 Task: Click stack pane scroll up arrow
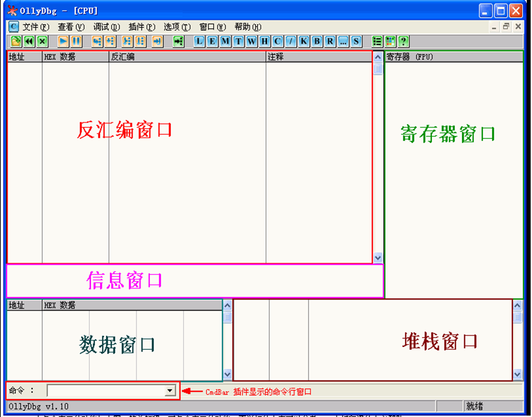(517, 305)
